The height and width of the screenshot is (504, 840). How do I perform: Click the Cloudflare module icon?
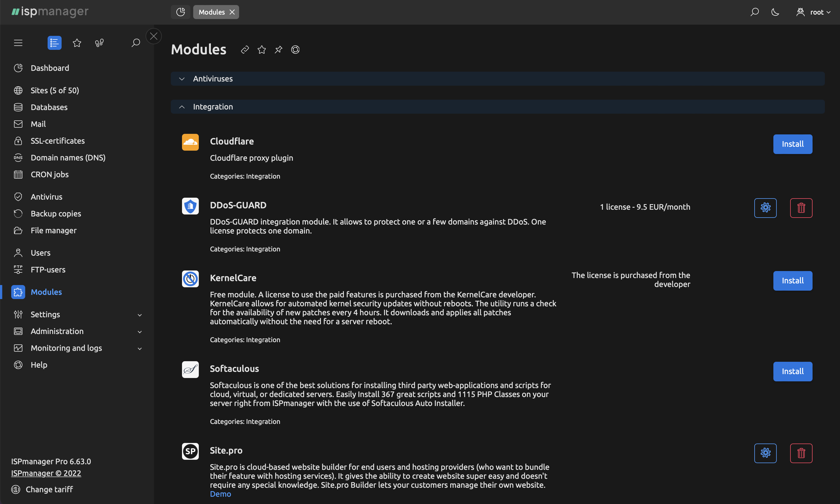(190, 142)
